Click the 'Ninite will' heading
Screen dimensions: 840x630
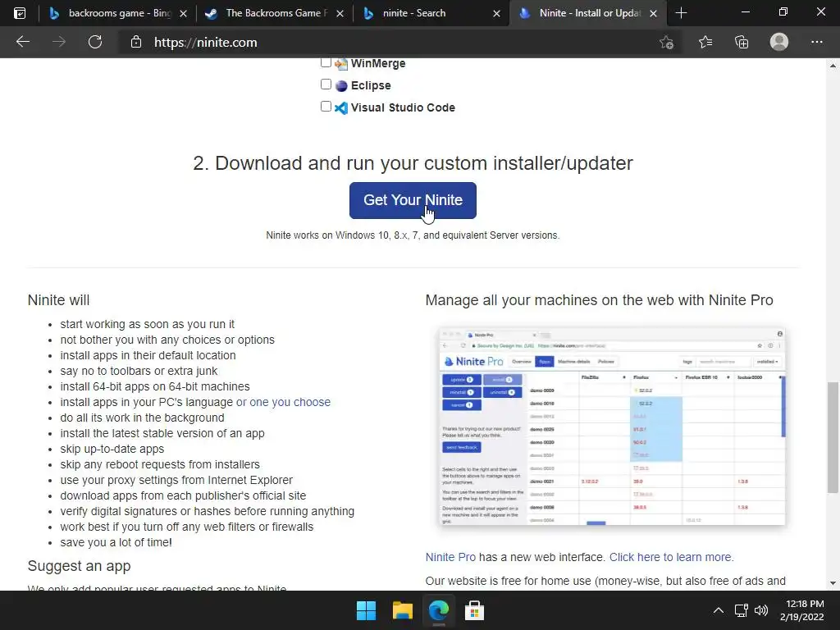(x=58, y=300)
